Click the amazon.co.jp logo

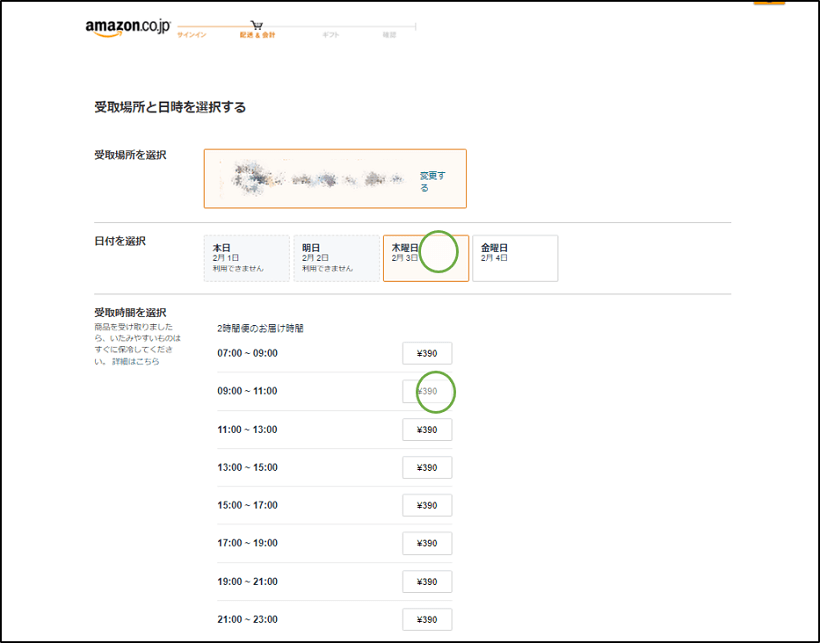[x=128, y=27]
